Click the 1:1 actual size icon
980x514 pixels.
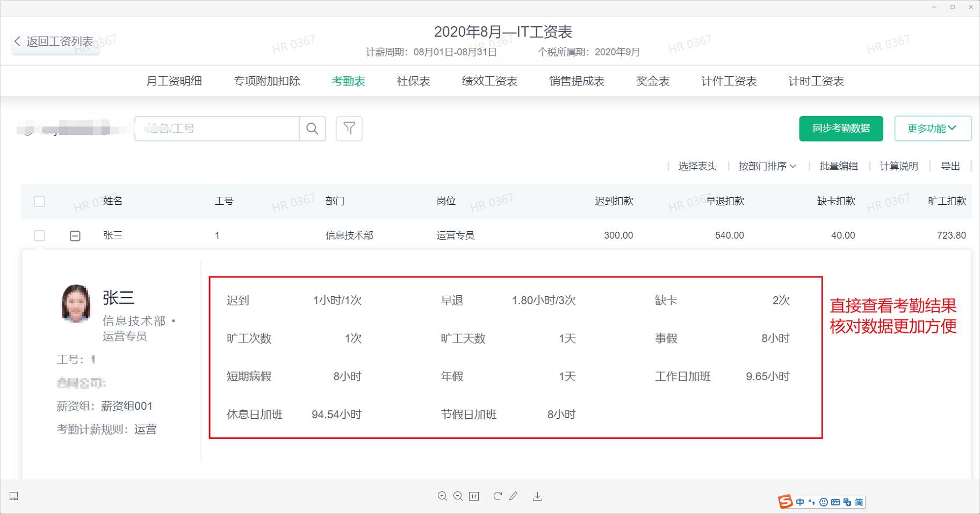pyautogui.click(x=474, y=496)
